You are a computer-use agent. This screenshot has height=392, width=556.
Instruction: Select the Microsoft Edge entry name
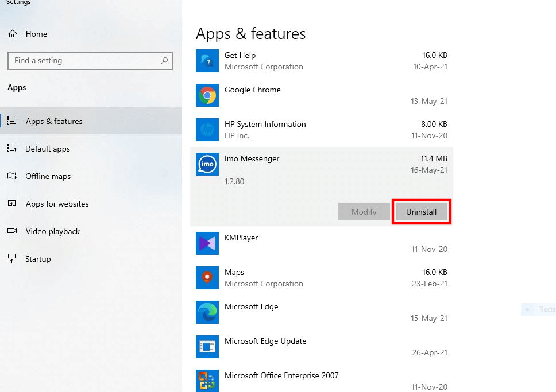coord(252,306)
